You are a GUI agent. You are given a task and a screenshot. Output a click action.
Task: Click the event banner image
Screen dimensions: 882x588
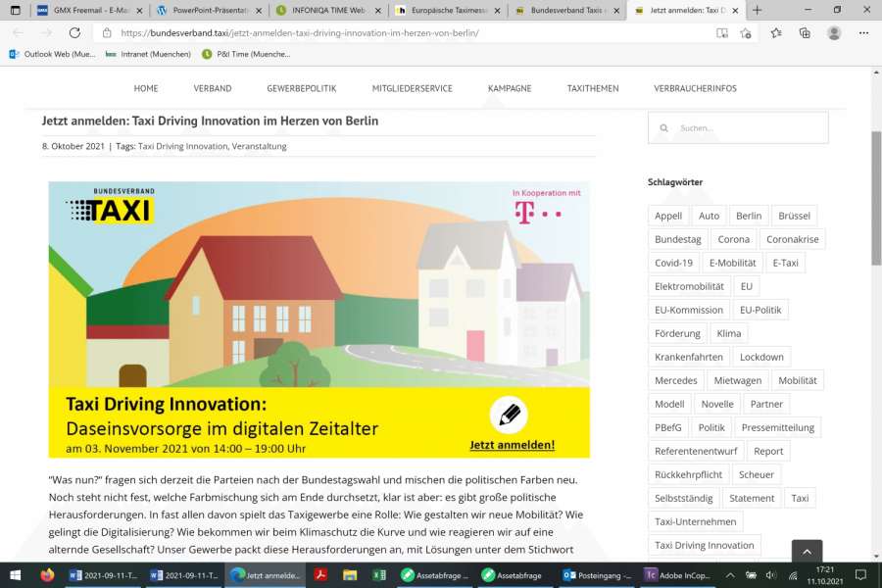click(318, 319)
